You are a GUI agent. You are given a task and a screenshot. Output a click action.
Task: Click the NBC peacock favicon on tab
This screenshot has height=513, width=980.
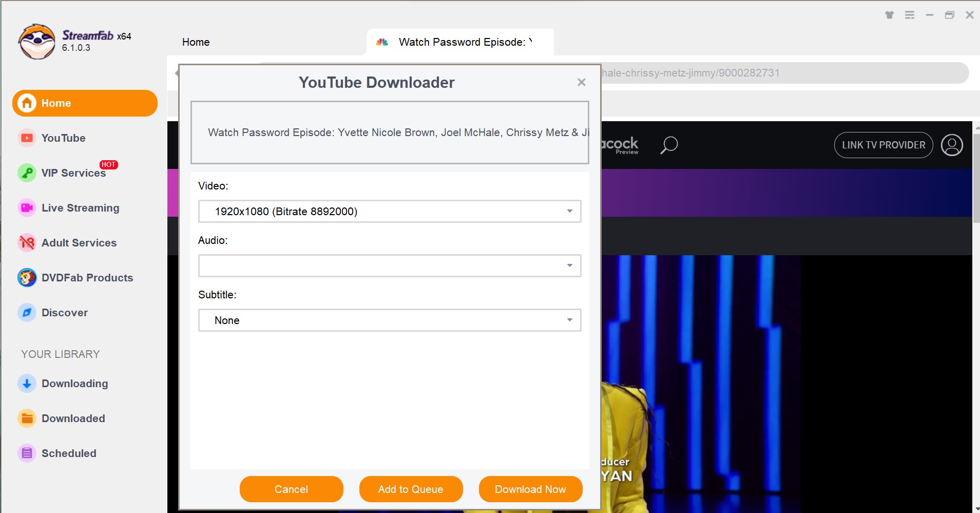(382, 42)
